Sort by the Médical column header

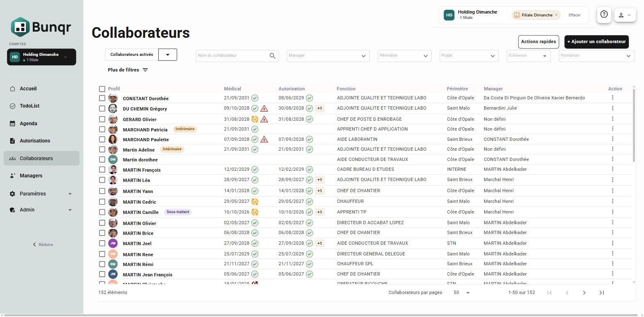pos(232,89)
